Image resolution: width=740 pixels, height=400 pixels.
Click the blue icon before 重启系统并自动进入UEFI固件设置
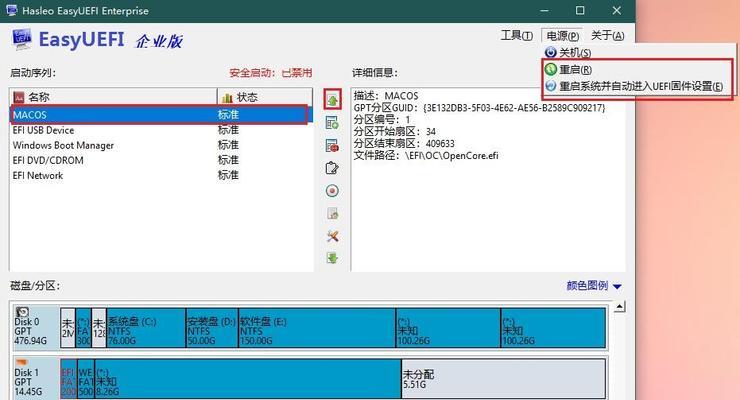[550, 86]
